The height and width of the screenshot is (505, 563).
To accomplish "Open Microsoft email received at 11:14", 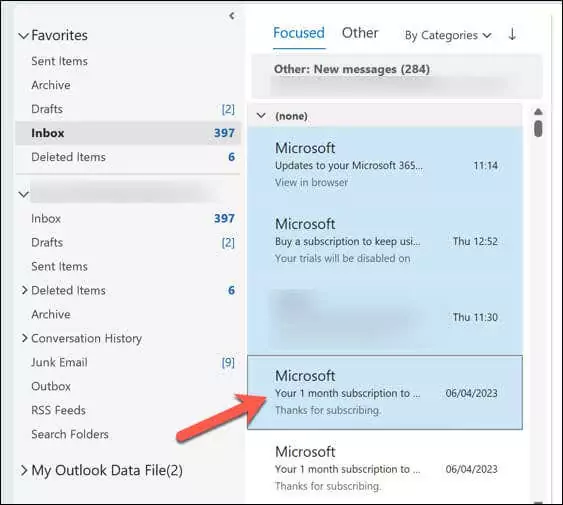I will 385,165.
